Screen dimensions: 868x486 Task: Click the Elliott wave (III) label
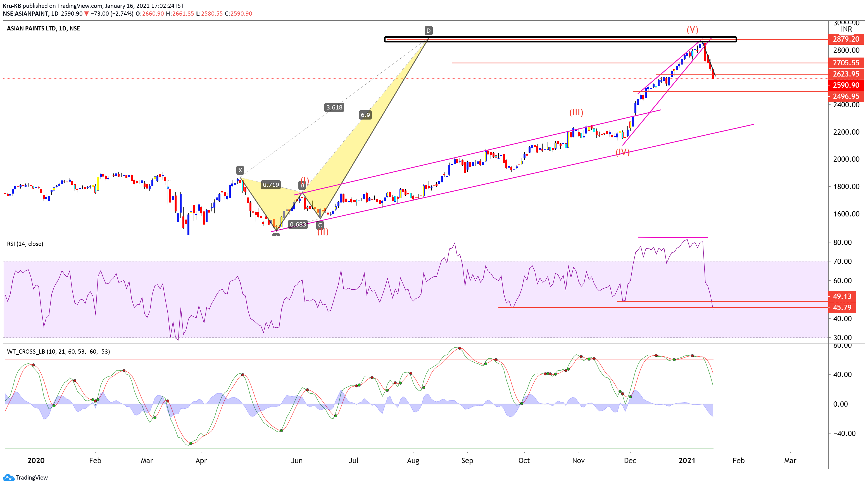pyautogui.click(x=576, y=112)
